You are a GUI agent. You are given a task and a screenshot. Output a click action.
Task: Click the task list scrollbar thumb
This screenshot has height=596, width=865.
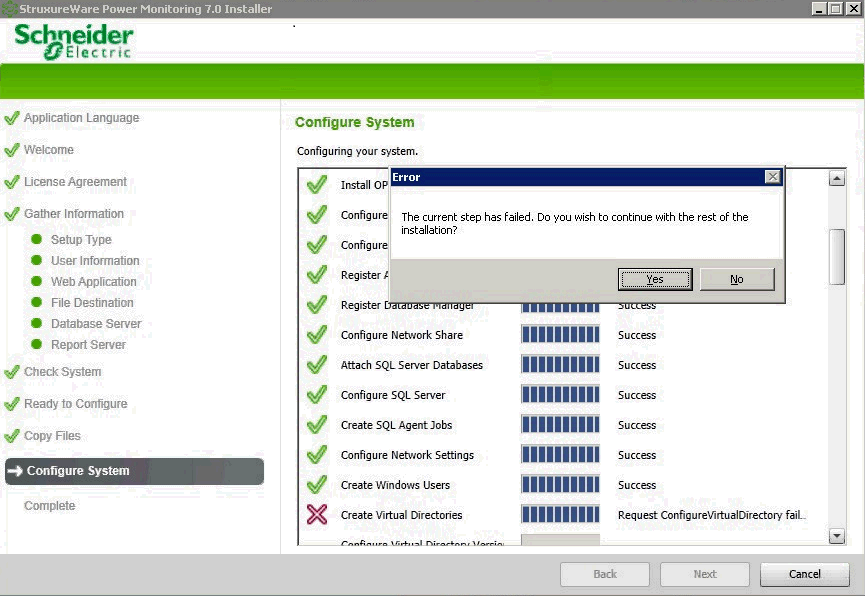[x=837, y=257]
